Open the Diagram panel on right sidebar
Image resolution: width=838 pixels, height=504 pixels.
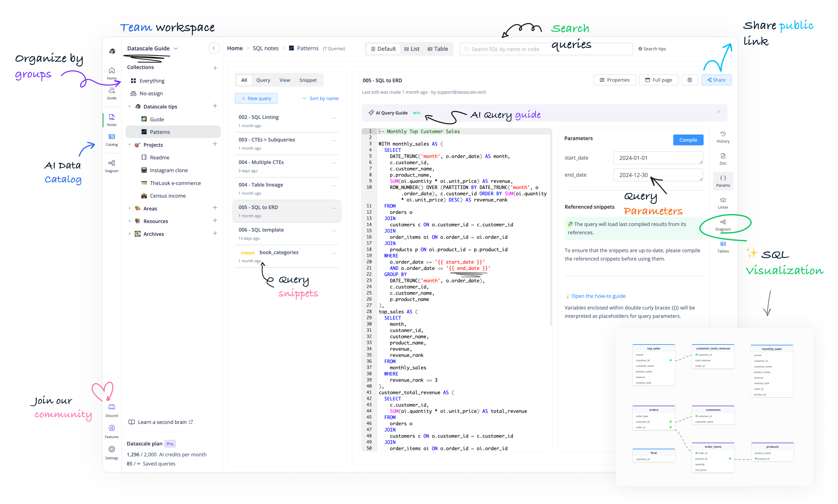pyautogui.click(x=722, y=225)
